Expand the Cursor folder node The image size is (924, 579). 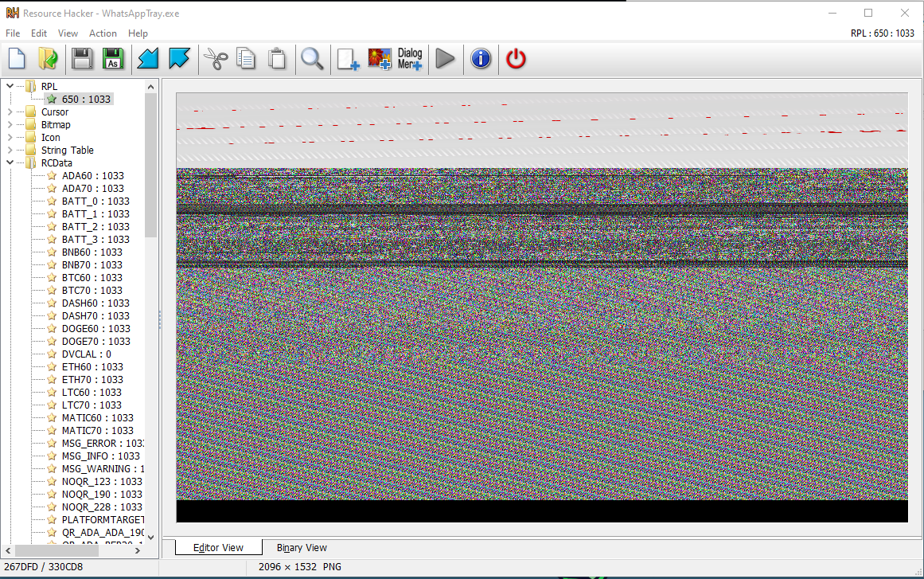tap(10, 111)
